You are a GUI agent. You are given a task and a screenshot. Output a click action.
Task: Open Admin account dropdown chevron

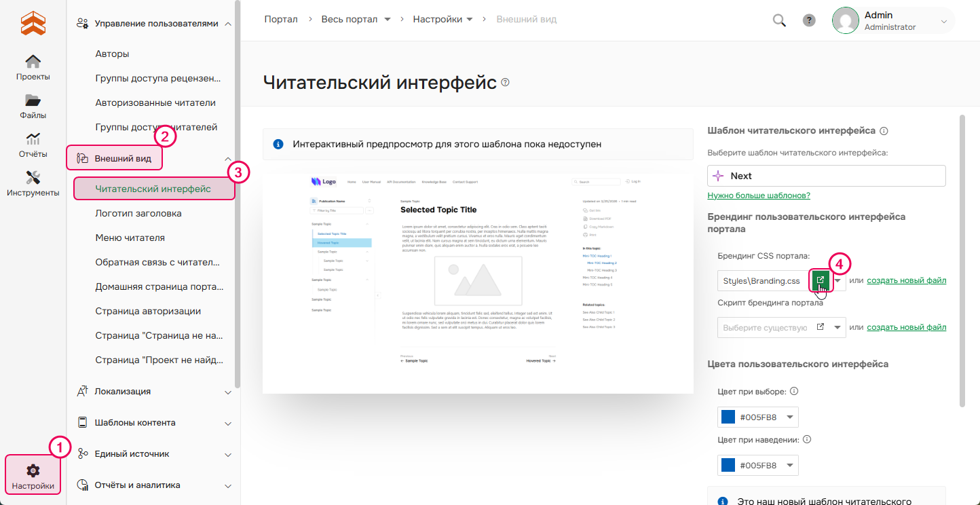pyautogui.click(x=943, y=22)
